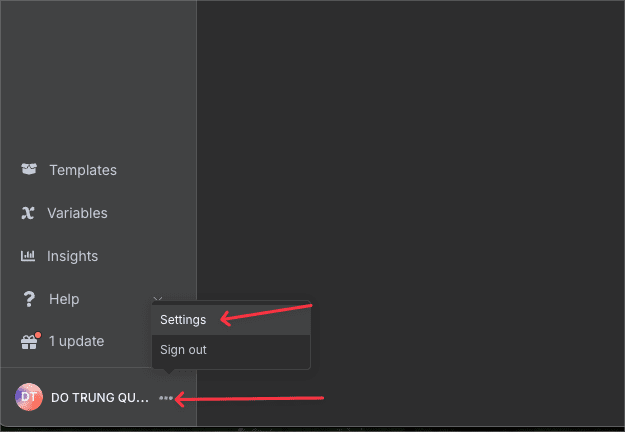Select Settings from the popup menu
Screen dimensions: 625x432
pyautogui.click(x=183, y=320)
